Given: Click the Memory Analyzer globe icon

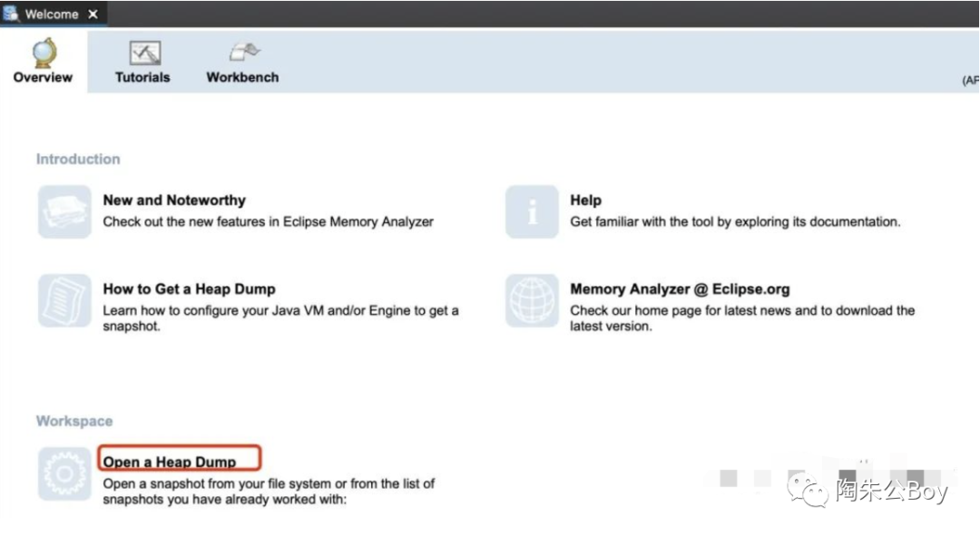Looking at the screenshot, I should click(x=532, y=300).
